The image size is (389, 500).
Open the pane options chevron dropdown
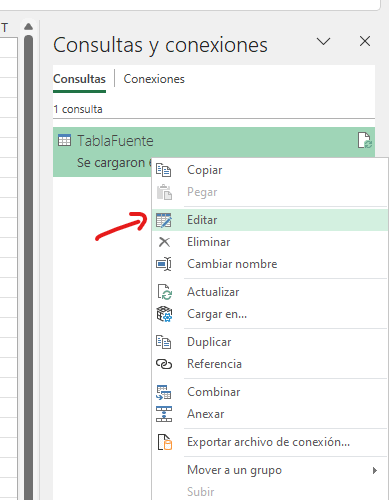[x=323, y=41]
